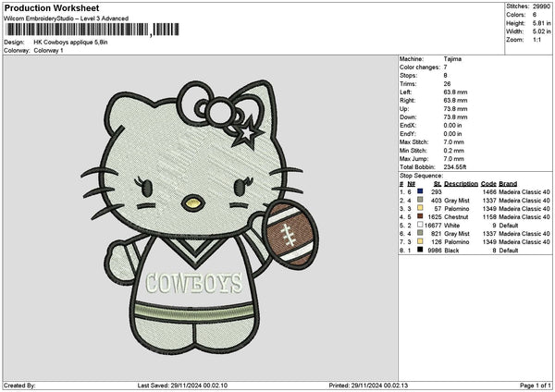The height and width of the screenshot is (392, 555).
Task: Click the 'Last Saved: 29/11/2024' footer text
Action: [182, 386]
